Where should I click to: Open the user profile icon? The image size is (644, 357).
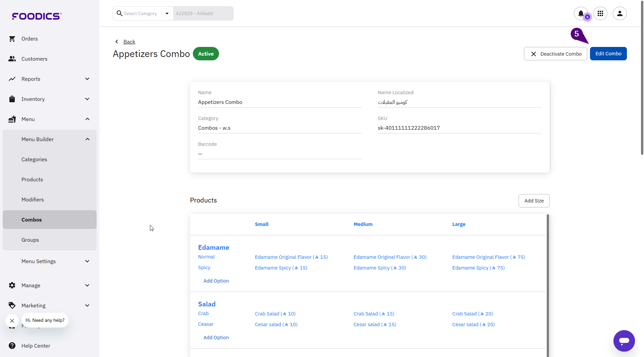(x=620, y=13)
